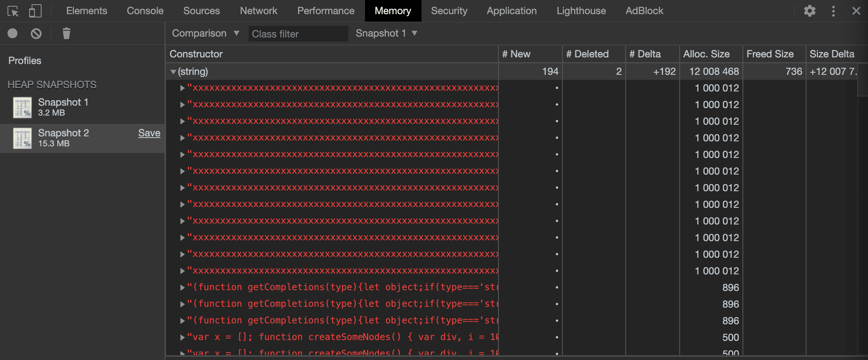The image size is (868, 360).
Task: Click the trash collect garbage icon
Action: tap(66, 33)
